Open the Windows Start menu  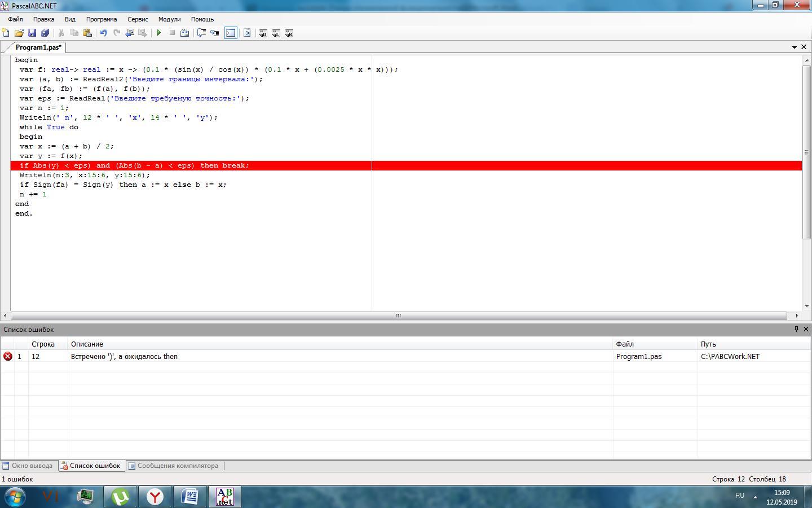tap(15, 497)
